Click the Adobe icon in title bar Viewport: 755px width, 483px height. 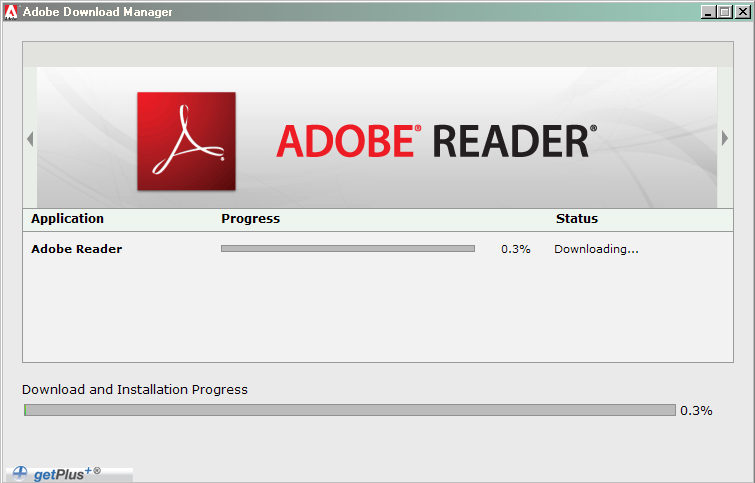tap(11, 12)
